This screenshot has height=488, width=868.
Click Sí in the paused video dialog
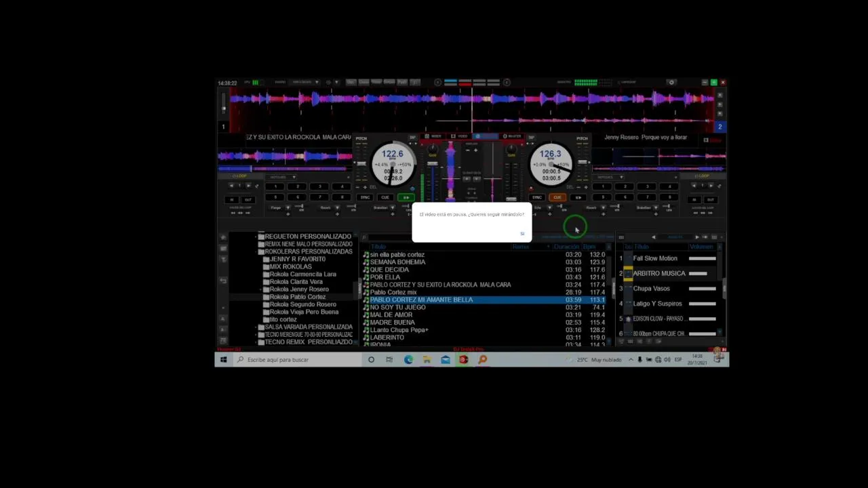pos(522,234)
